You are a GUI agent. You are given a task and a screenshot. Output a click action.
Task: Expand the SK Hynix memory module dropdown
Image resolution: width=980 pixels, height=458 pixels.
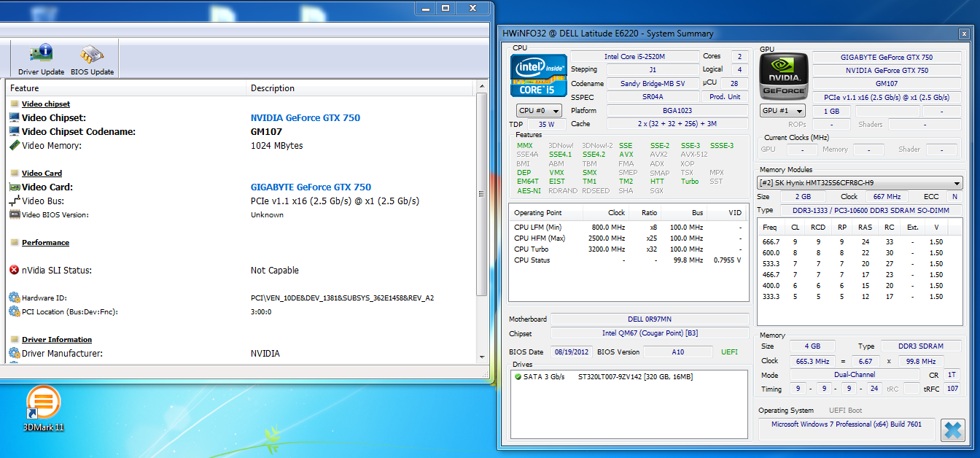point(860,183)
